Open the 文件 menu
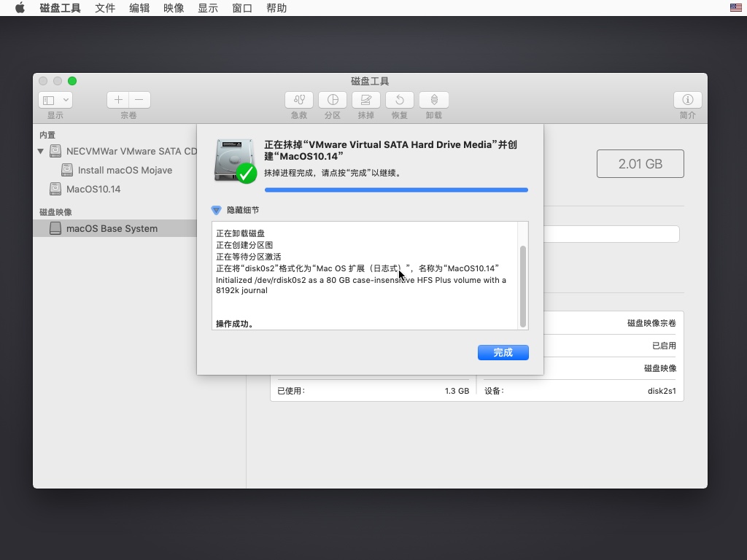 coord(105,8)
